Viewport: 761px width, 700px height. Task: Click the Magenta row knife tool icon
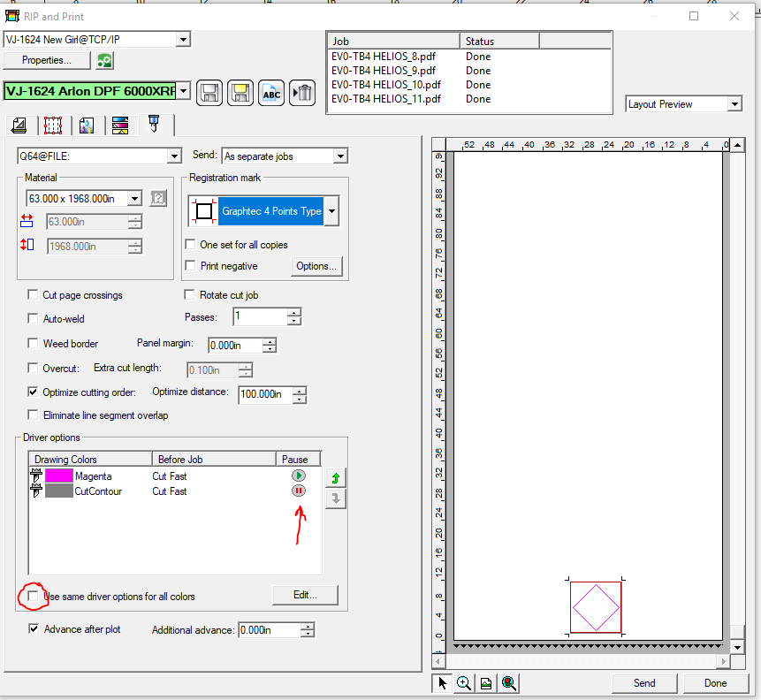36,476
